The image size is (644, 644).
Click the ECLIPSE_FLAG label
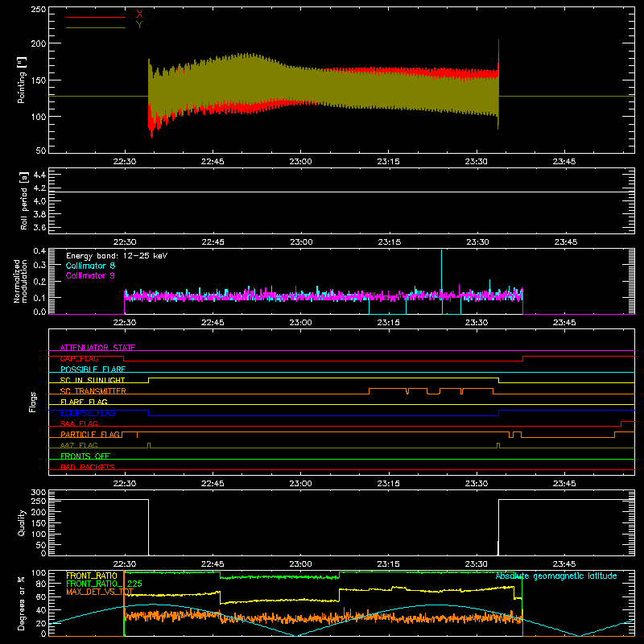point(88,413)
